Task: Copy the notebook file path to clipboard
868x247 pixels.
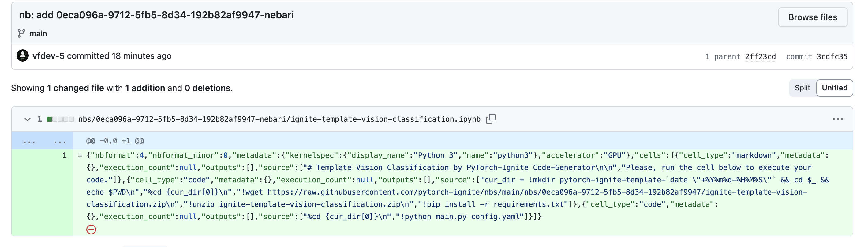Action: pyautogui.click(x=490, y=119)
